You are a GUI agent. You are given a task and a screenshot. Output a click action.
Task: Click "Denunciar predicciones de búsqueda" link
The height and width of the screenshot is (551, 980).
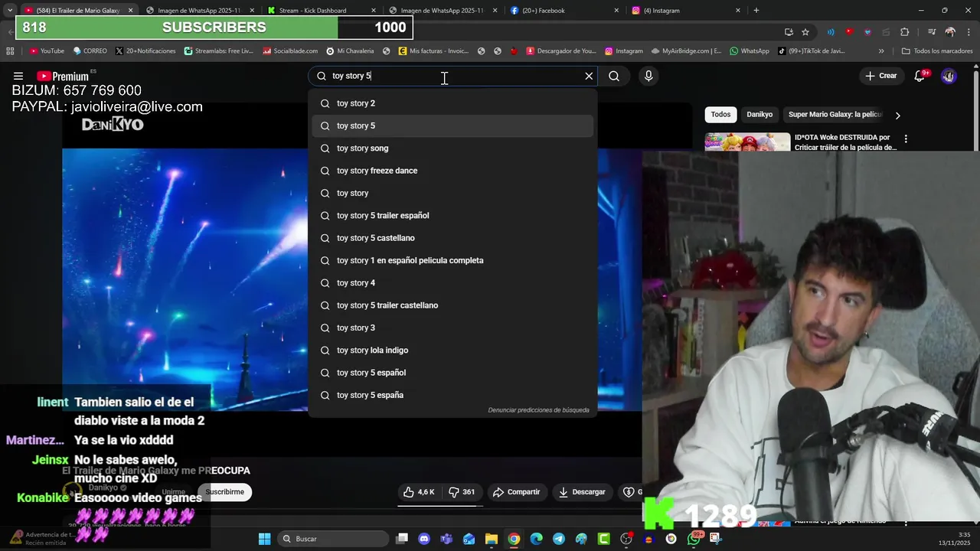click(x=539, y=410)
